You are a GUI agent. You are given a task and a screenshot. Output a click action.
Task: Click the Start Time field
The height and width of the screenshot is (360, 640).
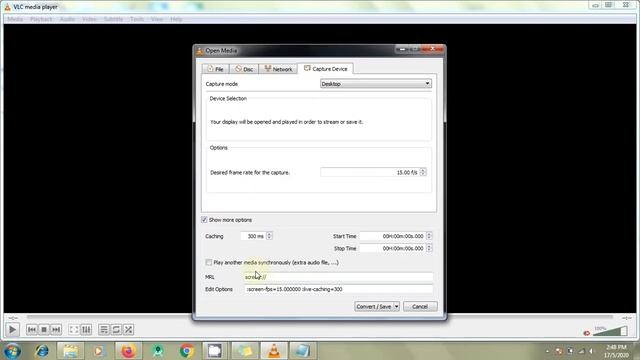click(x=393, y=236)
